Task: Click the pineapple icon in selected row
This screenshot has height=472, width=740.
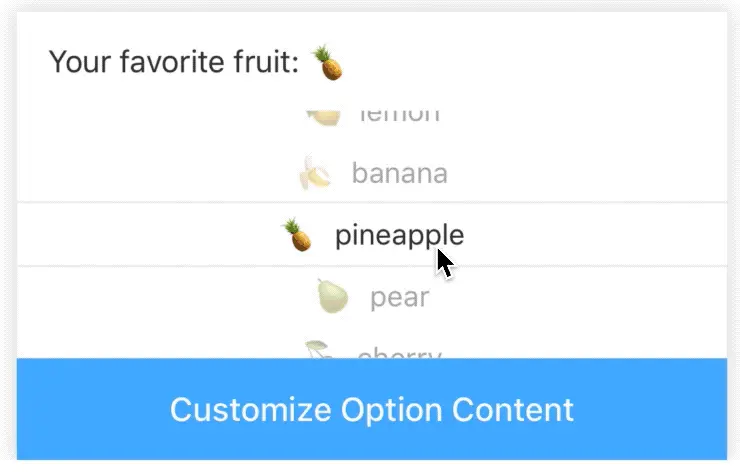Action: pos(297,235)
